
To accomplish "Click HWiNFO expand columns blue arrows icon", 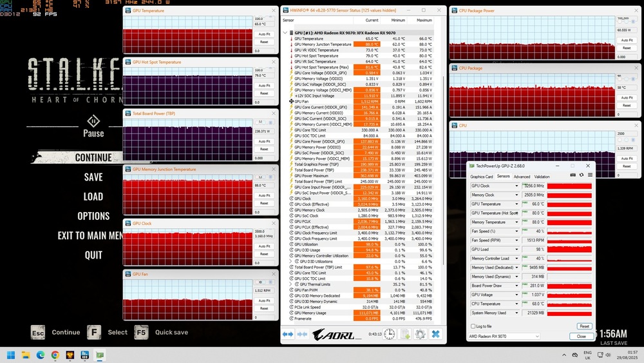I will click(x=288, y=334).
